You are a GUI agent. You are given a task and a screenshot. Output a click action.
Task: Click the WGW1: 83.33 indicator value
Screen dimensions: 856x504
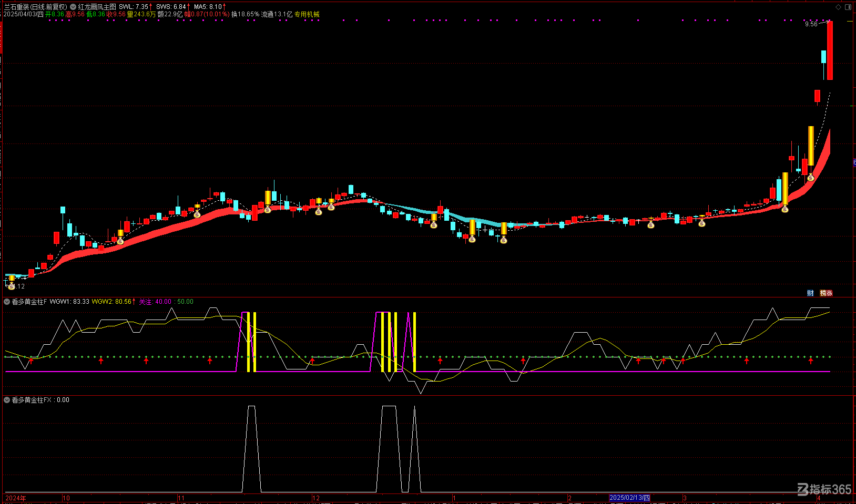(69, 302)
